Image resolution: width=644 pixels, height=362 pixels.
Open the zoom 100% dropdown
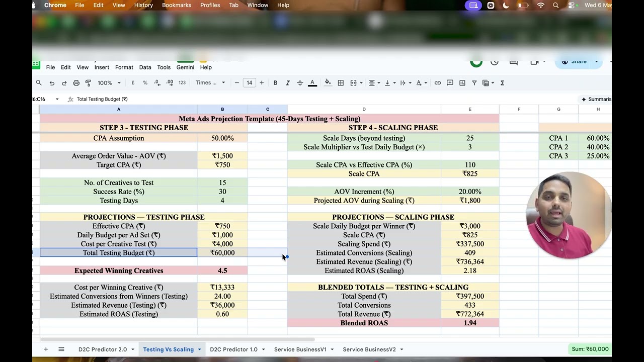click(109, 83)
